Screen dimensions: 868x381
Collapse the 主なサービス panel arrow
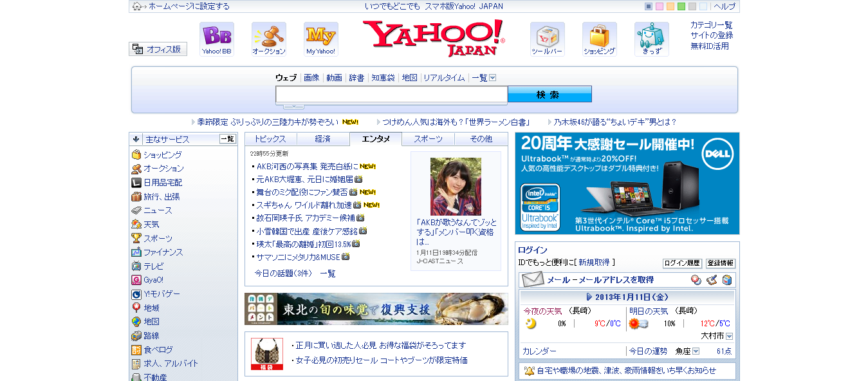[136, 139]
